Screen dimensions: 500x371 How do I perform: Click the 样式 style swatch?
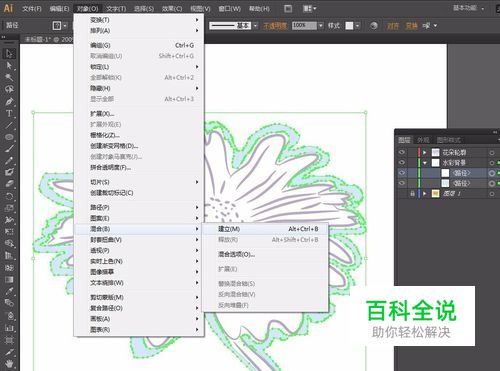tap(349, 26)
